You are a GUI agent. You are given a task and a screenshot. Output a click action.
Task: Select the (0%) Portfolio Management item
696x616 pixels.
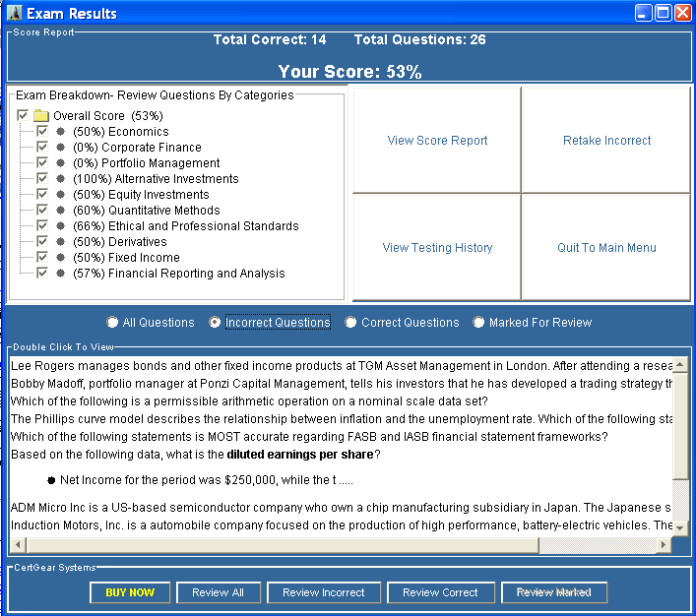(x=146, y=163)
